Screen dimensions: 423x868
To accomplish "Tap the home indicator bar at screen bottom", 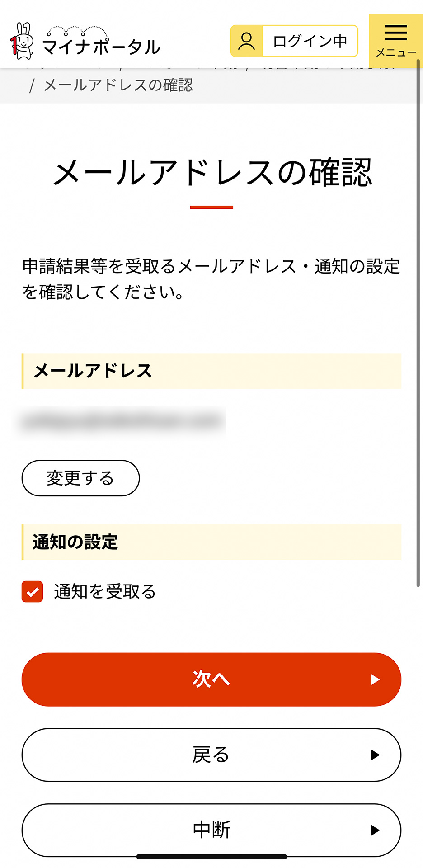I will tap(211, 856).
